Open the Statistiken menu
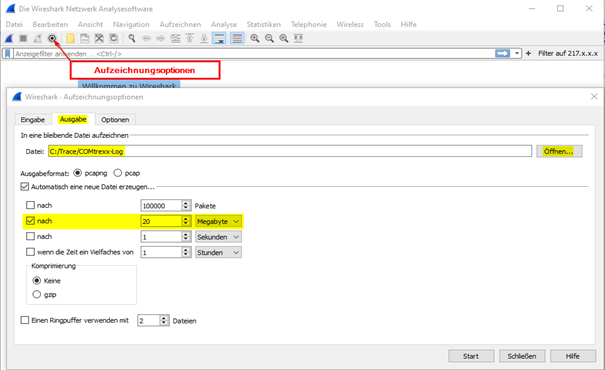 [x=264, y=24]
